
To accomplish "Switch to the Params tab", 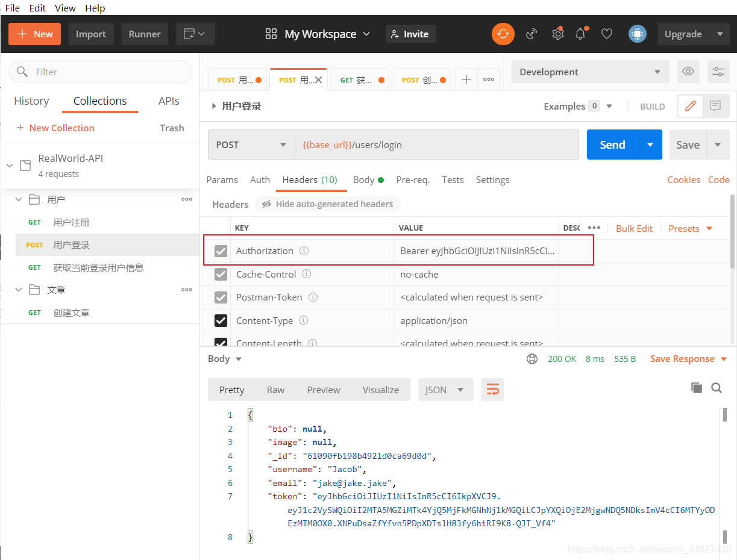I will [x=222, y=179].
